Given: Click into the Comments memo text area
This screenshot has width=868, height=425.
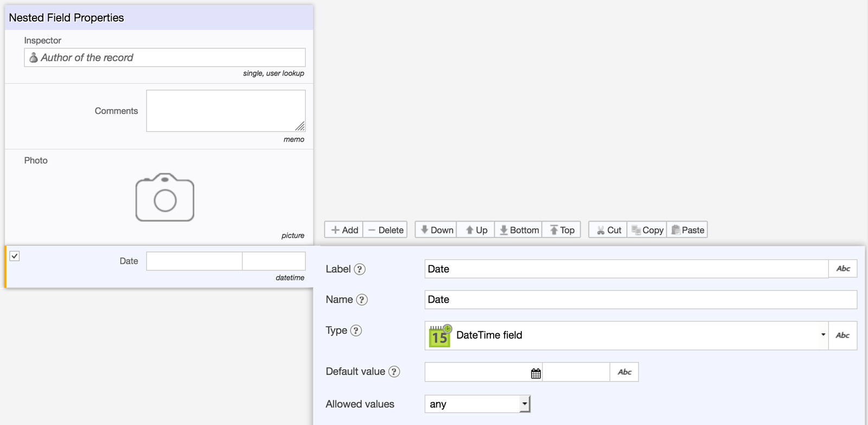Looking at the screenshot, I should pyautogui.click(x=225, y=111).
